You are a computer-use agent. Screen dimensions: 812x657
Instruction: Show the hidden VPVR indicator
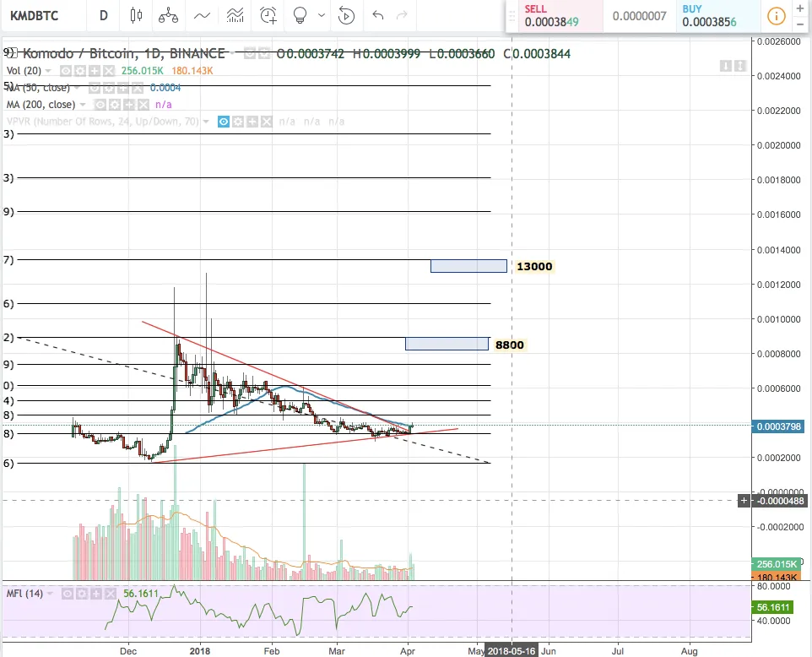[x=224, y=122]
